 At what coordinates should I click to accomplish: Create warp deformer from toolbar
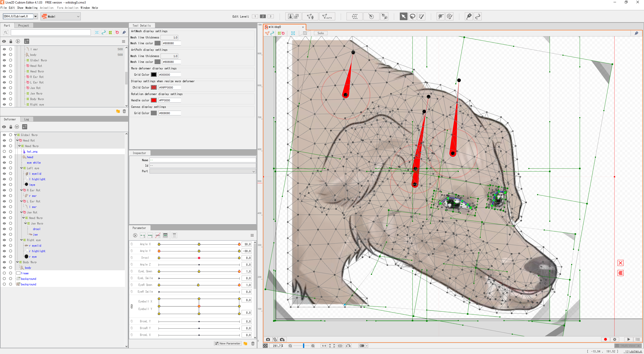coord(355,17)
